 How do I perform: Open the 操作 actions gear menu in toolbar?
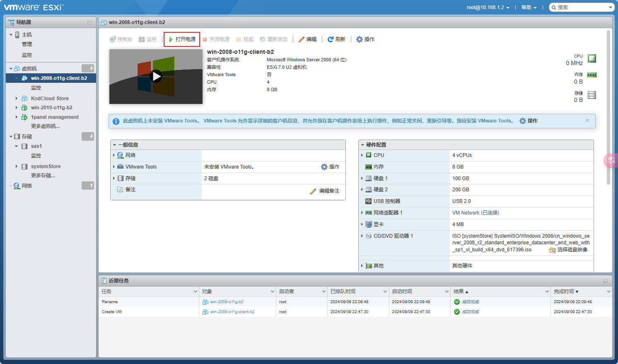coord(365,39)
